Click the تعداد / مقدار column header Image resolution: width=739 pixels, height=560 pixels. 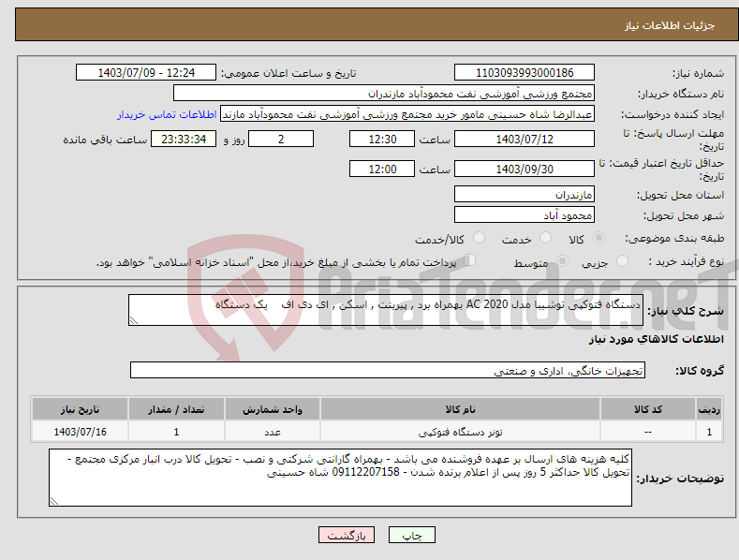pyautogui.click(x=176, y=409)
